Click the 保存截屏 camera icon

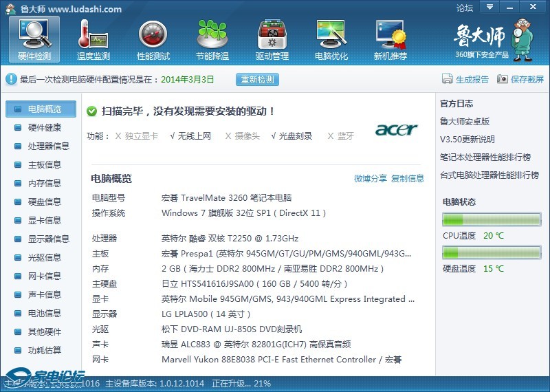pyautogui.click(x=503, y=79)
